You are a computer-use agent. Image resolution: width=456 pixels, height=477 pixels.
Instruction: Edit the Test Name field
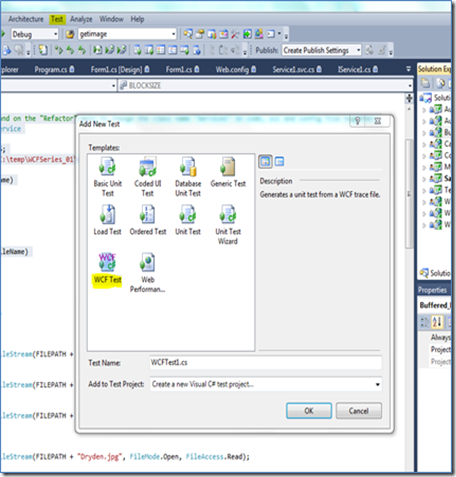pos(266,362)
